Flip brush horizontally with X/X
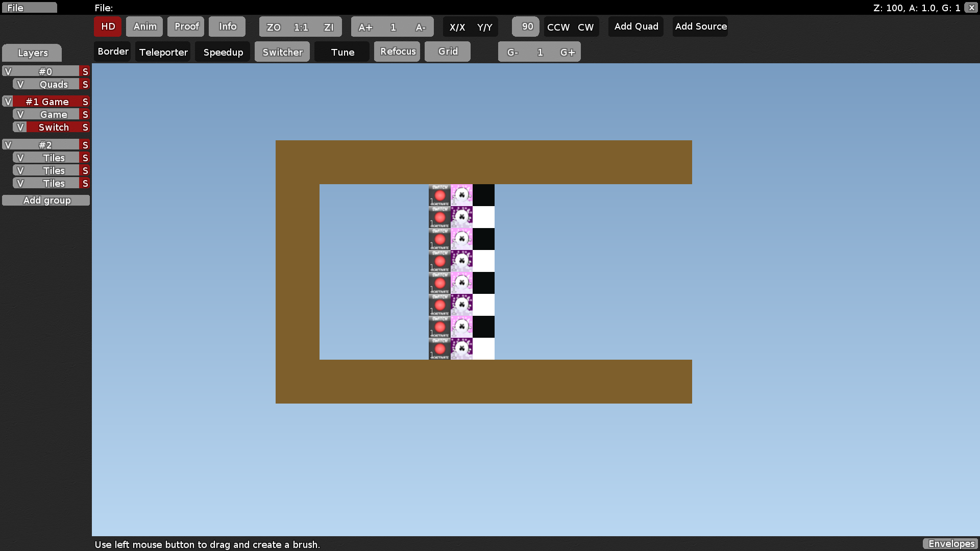Screen dimensions: 980x551 (457, 27)
